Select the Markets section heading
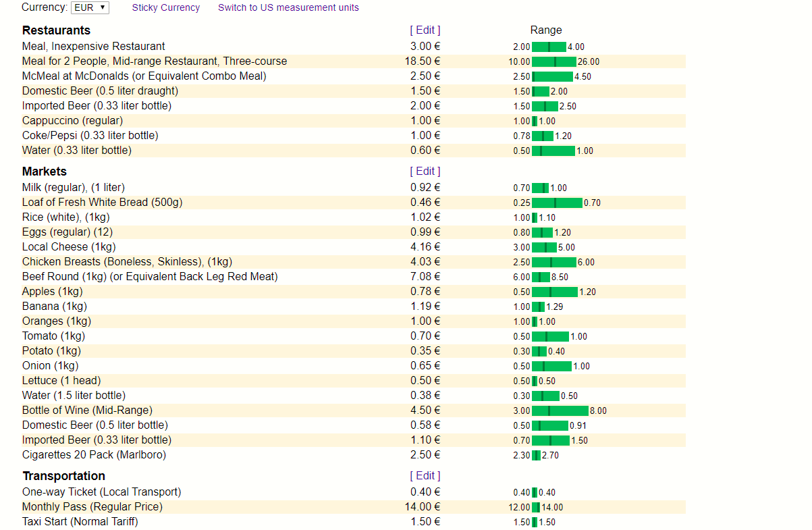Screen dimensions: 812x530 pyautogui.click(x=45, y=171)
